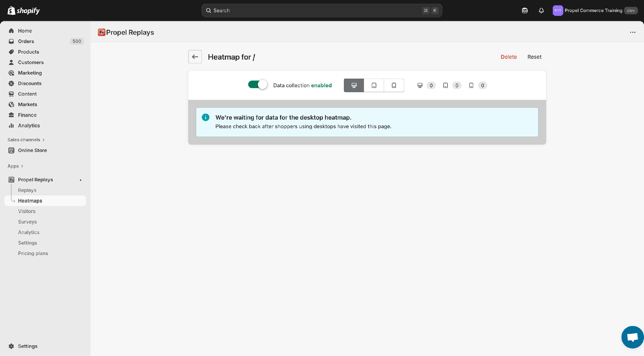
Task: Click the back arrow button
Action: pos(195,57)
